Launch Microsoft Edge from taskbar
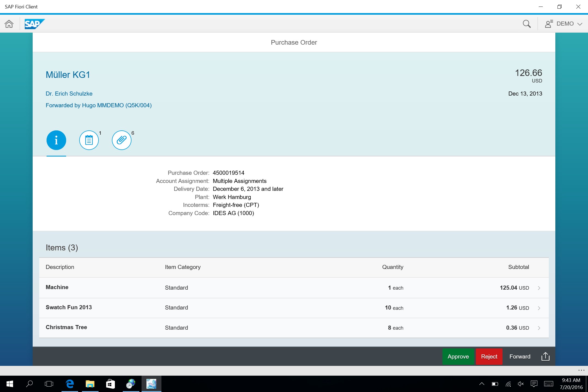Image resolution: width=588 pixels, height=392 pixels. point(70,384)
